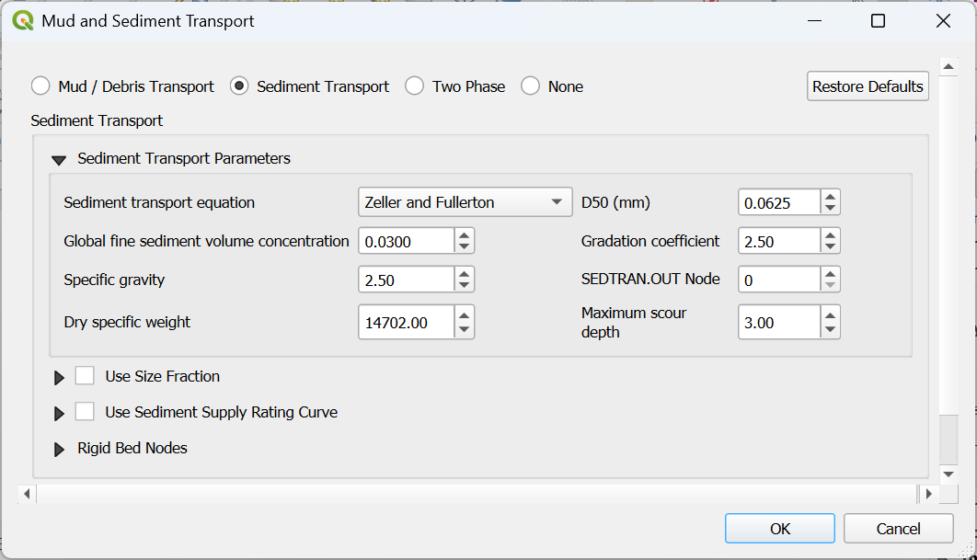Increase D50 (mm) value with up arrow
Screen dimensions: 977x560
pyautogui.click(x=830, y=197)
